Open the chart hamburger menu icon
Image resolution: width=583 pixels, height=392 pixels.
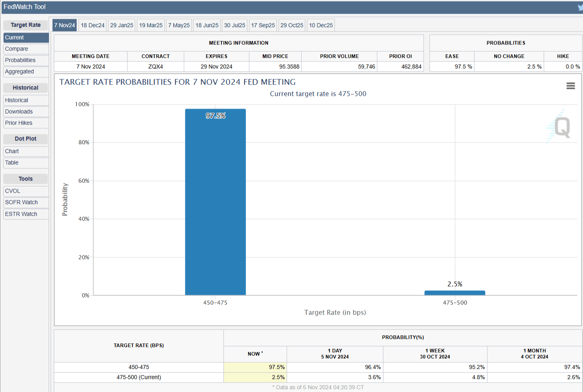point(570,86)
